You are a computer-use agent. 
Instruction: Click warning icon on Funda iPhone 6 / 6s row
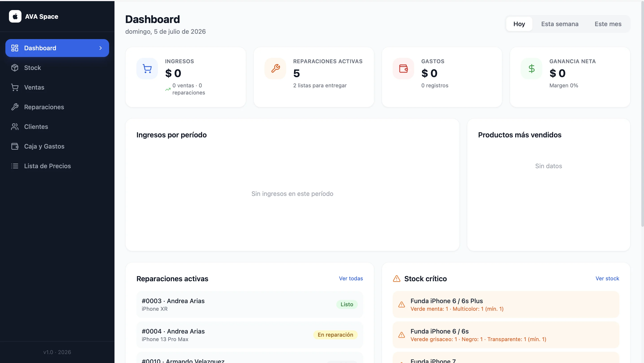click(x=402, y=335)
